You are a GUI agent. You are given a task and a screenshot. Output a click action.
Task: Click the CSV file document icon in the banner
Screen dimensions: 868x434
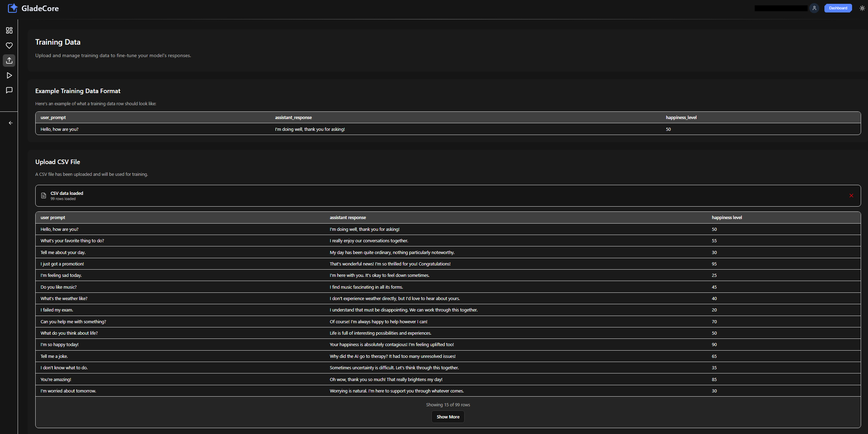pyautogui.click(x=43, y=196)
